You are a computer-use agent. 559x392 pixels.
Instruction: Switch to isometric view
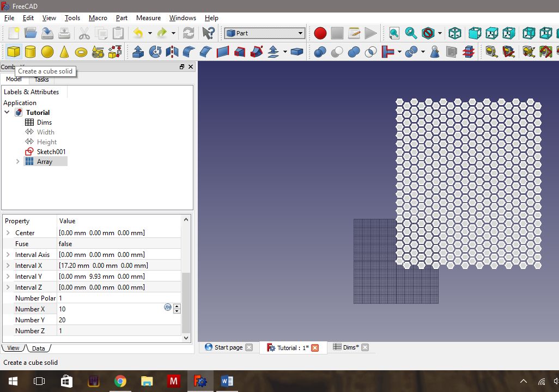click(455, 33)
